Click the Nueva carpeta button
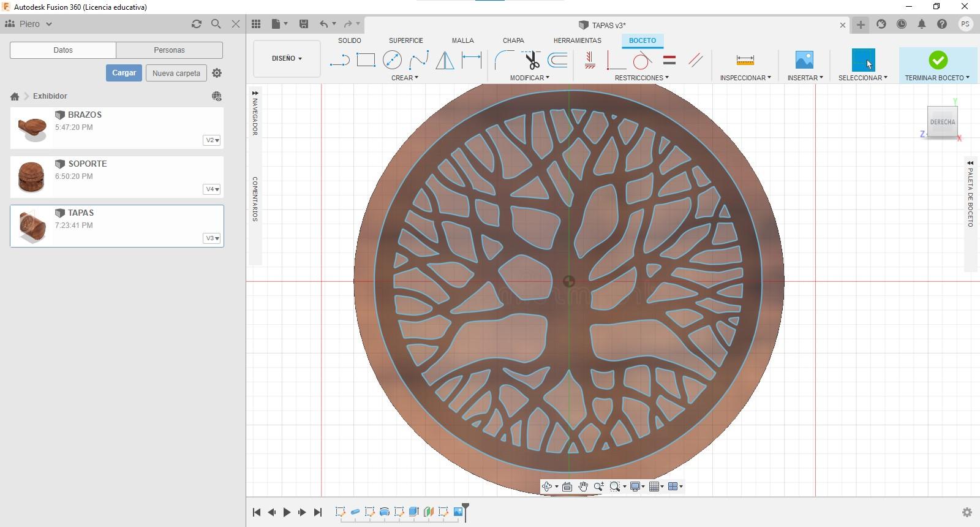The image size is (980, 527). click(x=176, y=73)
